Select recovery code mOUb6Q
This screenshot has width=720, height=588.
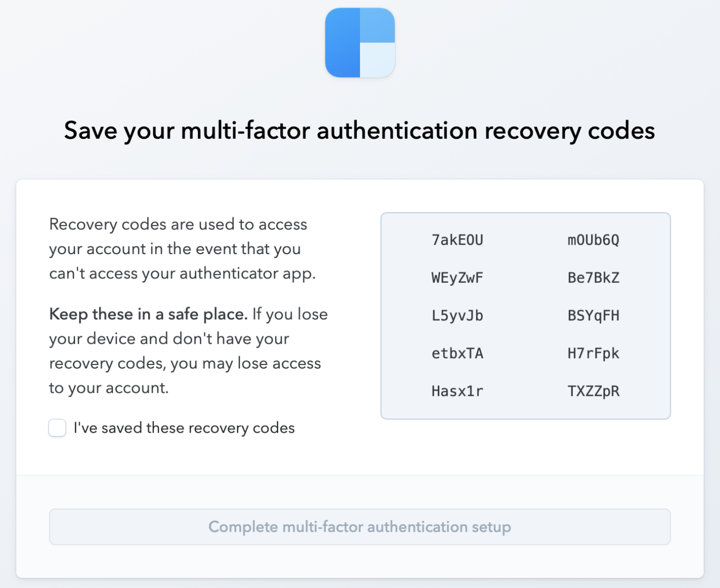(x=594, y=240)
